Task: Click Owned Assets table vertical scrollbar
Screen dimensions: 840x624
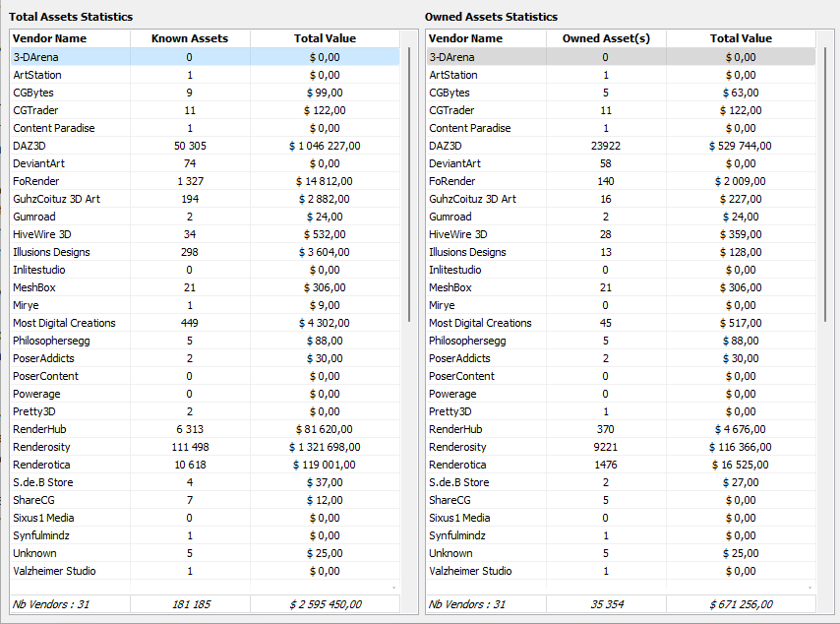Action: click(825, 185)
